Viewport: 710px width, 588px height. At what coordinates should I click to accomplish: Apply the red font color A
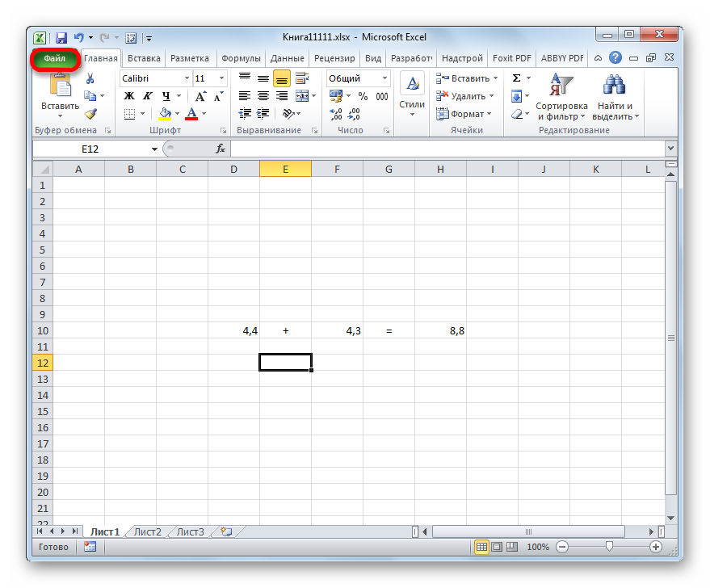point(191,114)
